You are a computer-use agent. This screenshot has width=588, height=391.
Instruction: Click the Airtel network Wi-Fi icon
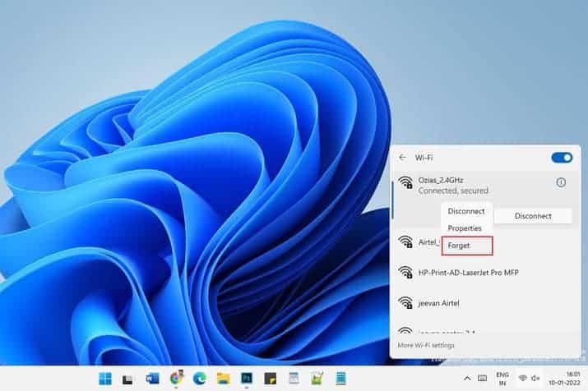(x=405, y=241)
